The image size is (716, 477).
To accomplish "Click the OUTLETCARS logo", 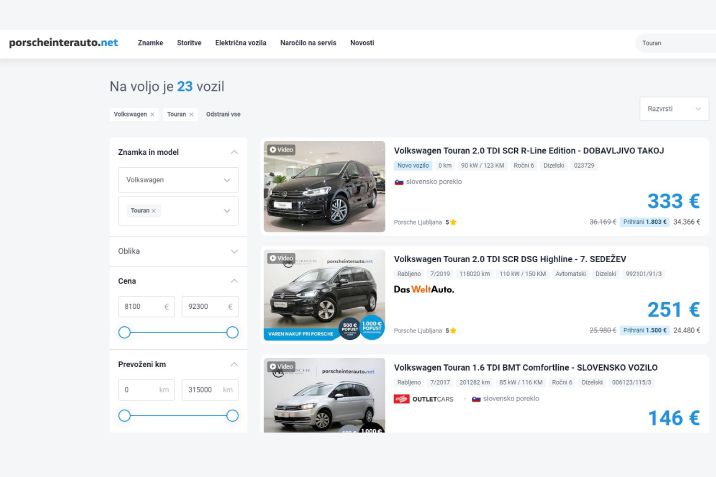I will [x=424, y=399].
